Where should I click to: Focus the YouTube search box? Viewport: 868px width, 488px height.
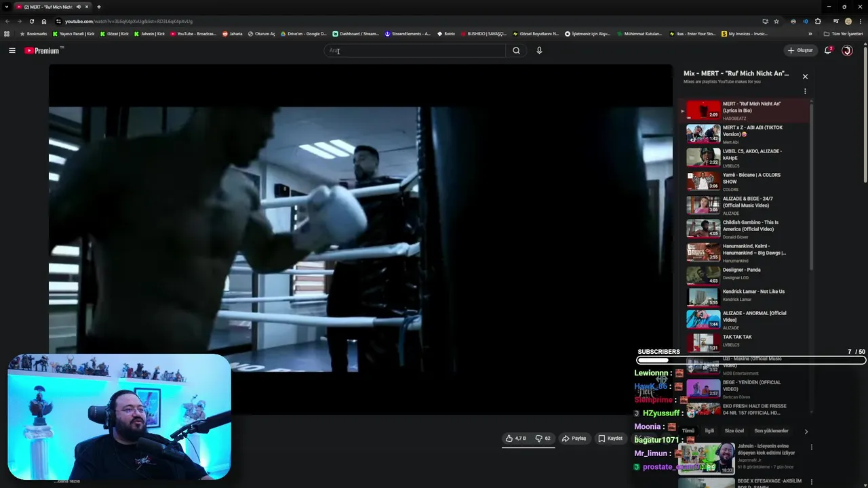coord(415,50)
